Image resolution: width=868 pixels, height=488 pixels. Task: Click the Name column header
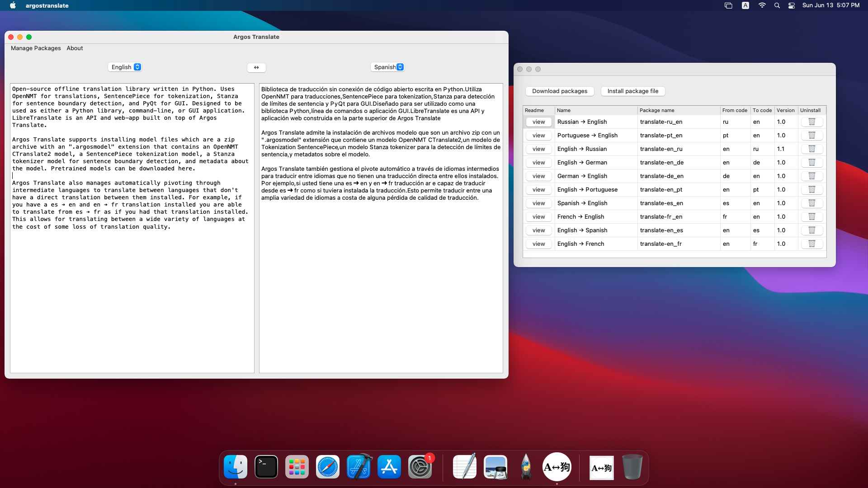pos(596,110)
